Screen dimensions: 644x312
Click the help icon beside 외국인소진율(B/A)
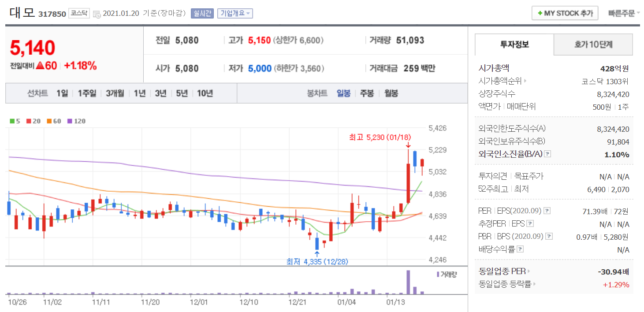click(547, 154)
